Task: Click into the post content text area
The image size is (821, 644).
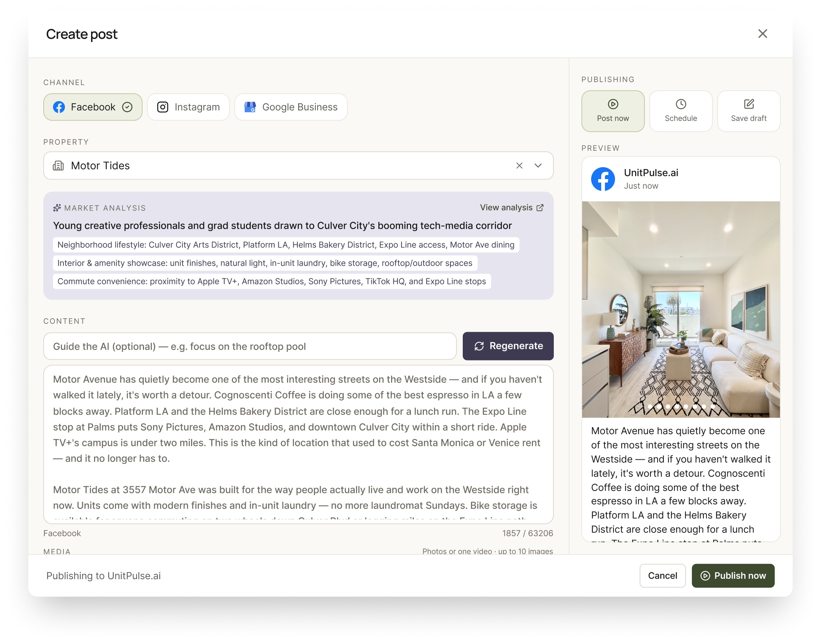Action: (298, 444)
